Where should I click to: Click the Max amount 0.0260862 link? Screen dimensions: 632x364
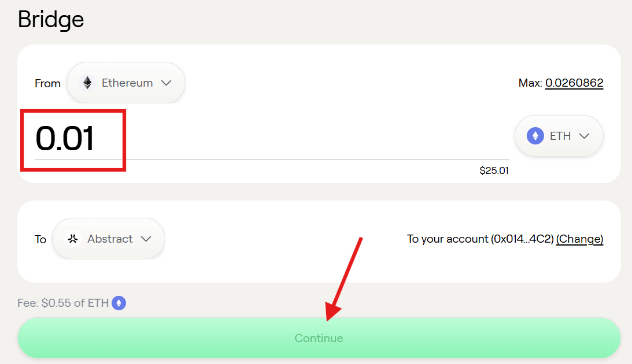point(574,83)
